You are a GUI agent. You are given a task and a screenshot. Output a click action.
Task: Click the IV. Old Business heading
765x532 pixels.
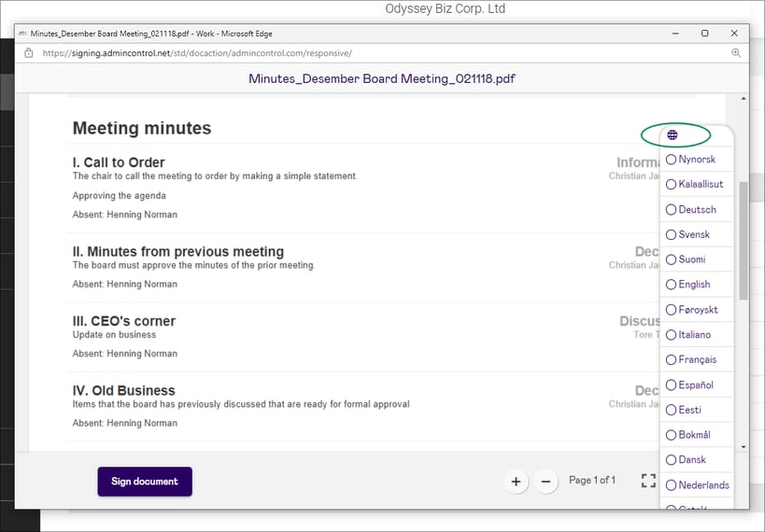[x=123, y=390]
